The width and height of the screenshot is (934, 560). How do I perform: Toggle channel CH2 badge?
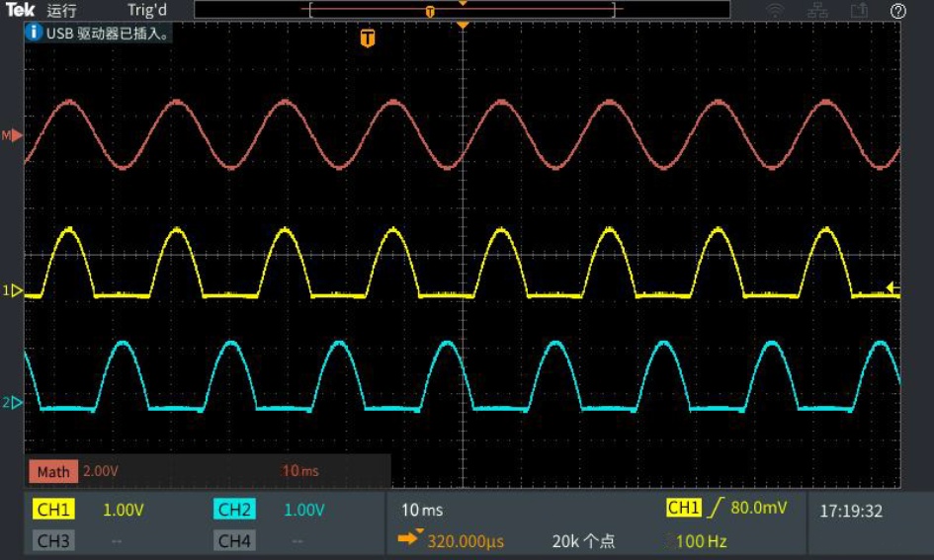pyautogui.click(x=234, y=510)
